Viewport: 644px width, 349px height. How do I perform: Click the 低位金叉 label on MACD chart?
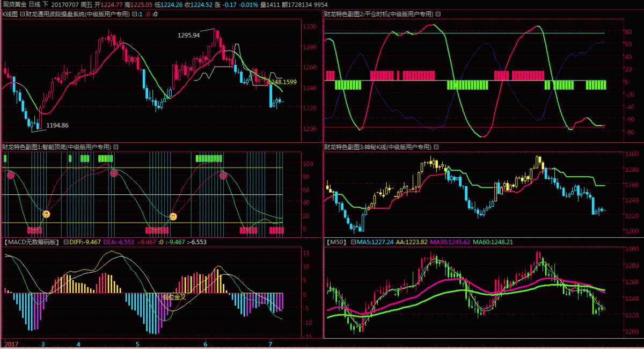[x=174, y=296]
